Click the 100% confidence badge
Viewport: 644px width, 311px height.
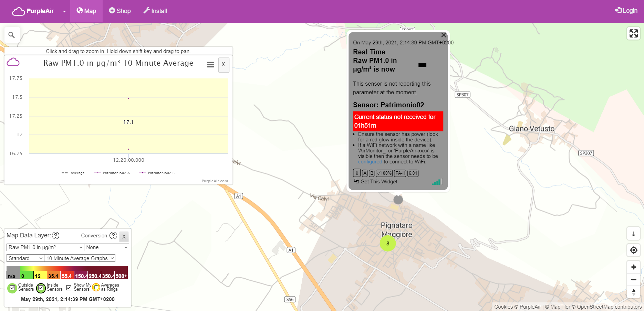click(x=384, y=173)
